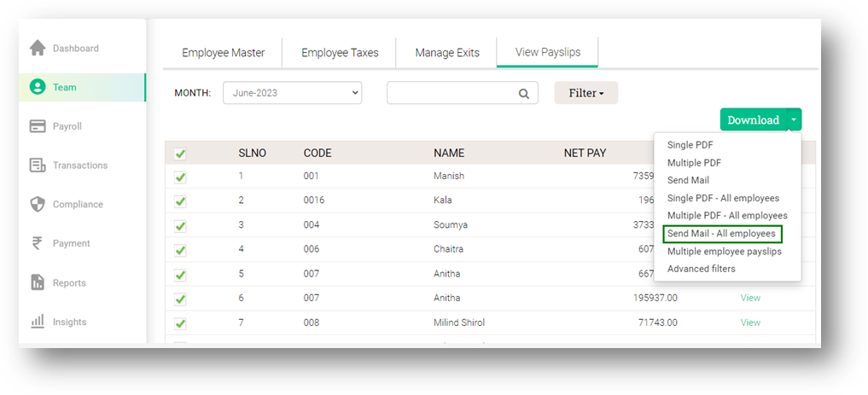This screenshot has width=868, height=395.
Task: Click the NAME column header
Action: 449,154
